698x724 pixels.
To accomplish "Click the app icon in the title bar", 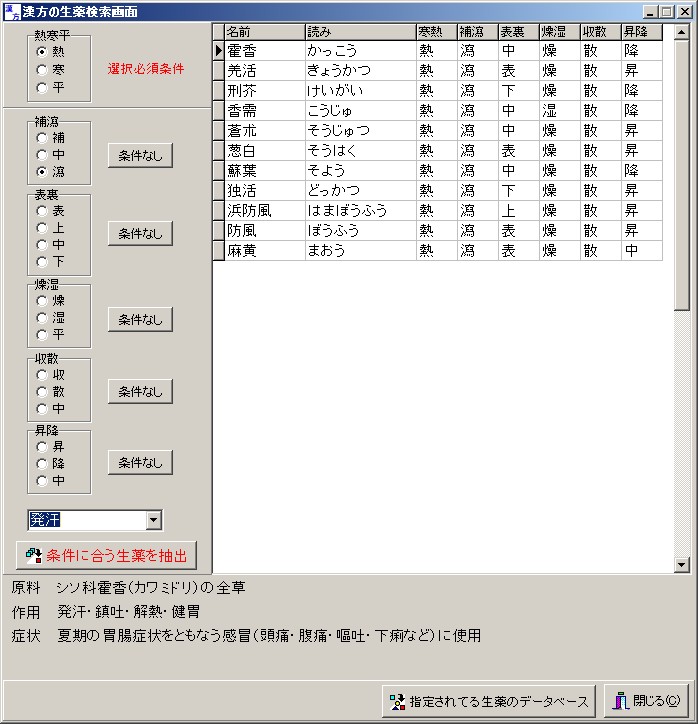I will click(x=12, y=12).
